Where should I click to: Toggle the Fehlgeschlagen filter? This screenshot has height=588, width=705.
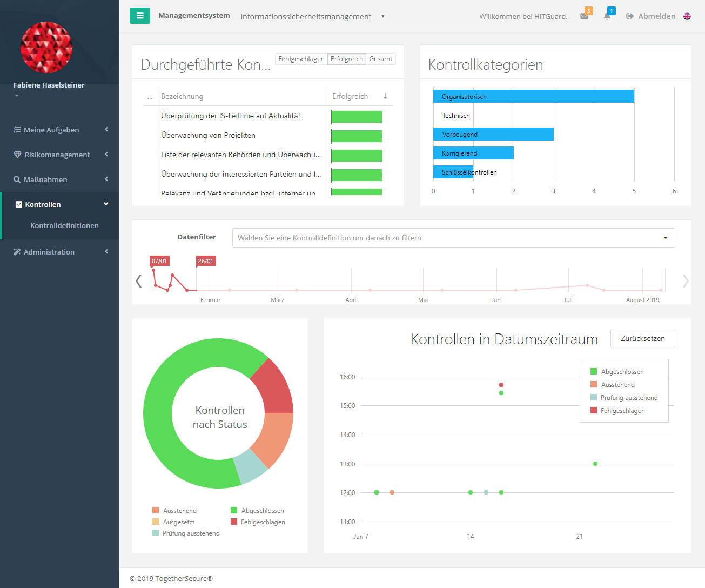[301, 59]
